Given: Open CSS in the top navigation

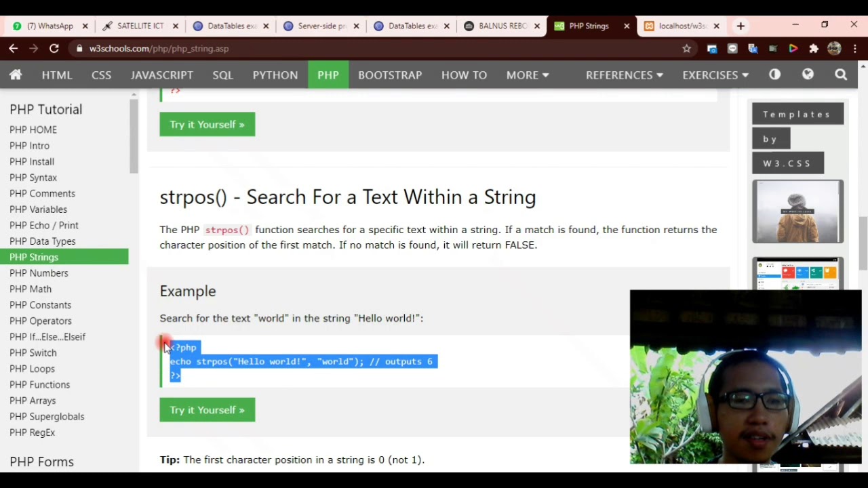Looking at the screenshot, I should click(101, 75).
